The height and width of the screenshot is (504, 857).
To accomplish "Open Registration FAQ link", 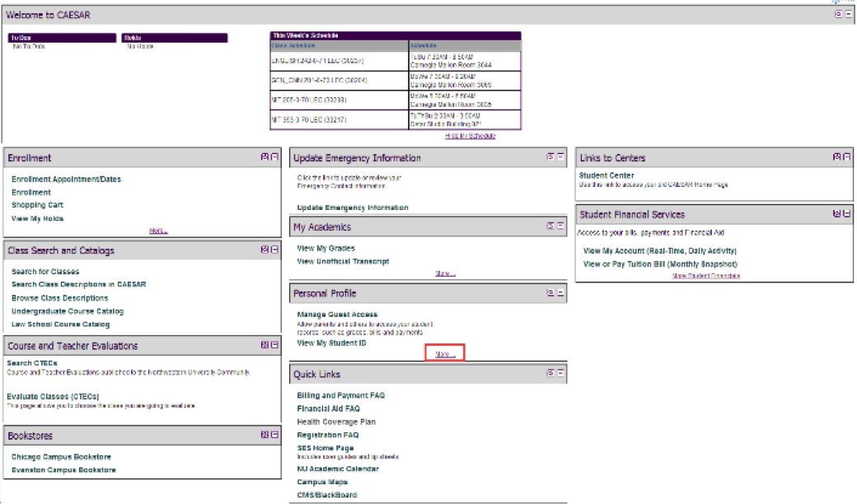I will click(327, 435).
